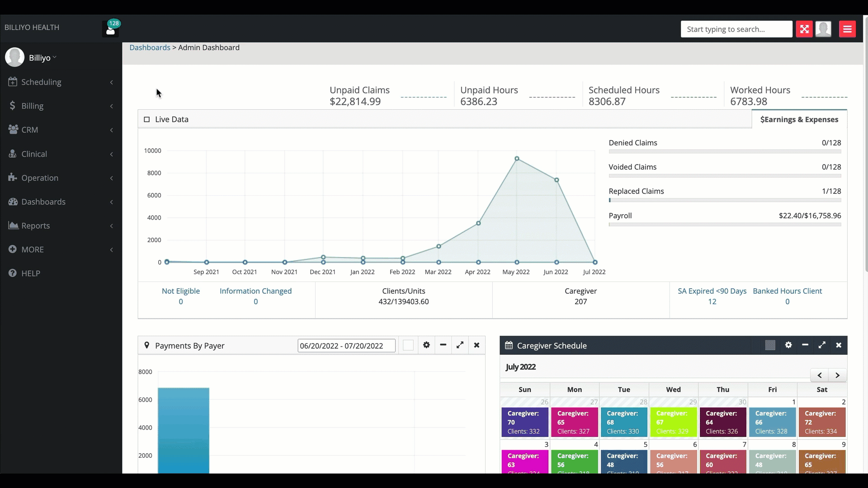Open Caregiver Schedule settings gear

[788, 345]
